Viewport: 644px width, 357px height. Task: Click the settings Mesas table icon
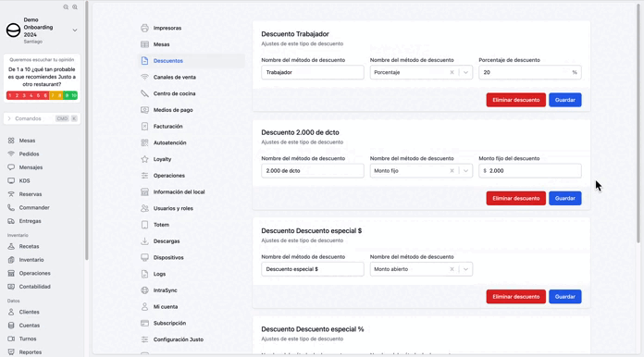pyautogui.click(x=144, y=44)
